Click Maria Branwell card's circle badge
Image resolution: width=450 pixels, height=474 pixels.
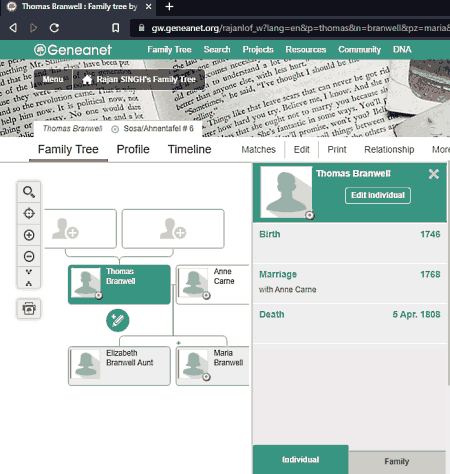point(207,377)
